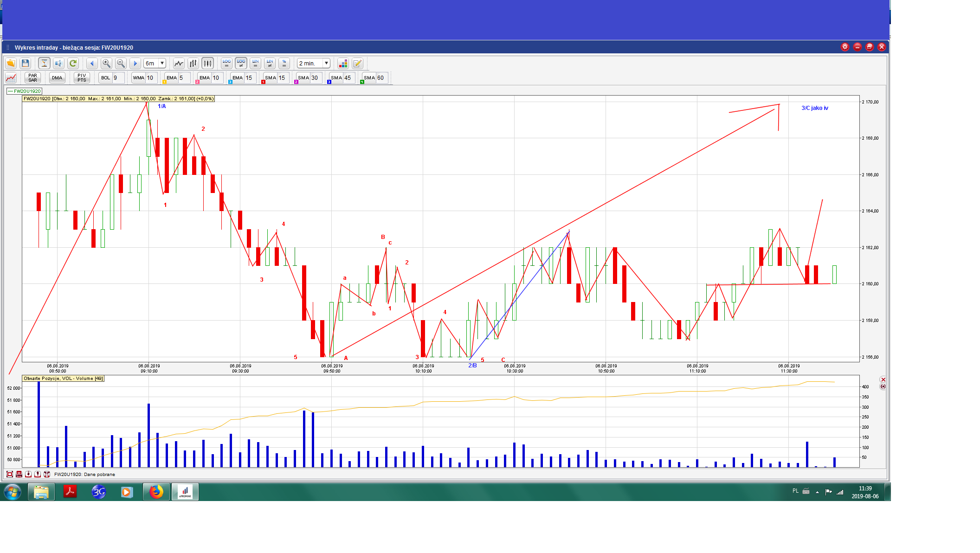The height and width of the screenshot is (553, 980).
Task: Open the color palette settings icon
Action: point(343,63)
